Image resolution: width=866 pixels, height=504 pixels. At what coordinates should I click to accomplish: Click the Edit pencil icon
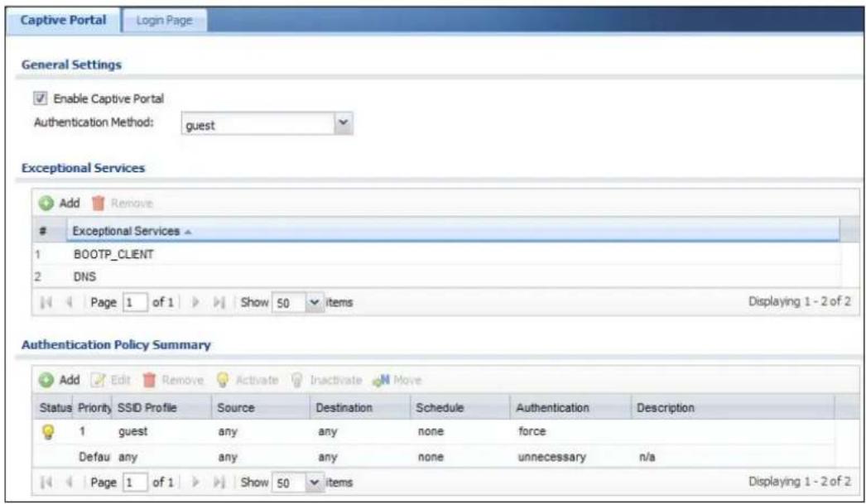[x=98, y=380]
